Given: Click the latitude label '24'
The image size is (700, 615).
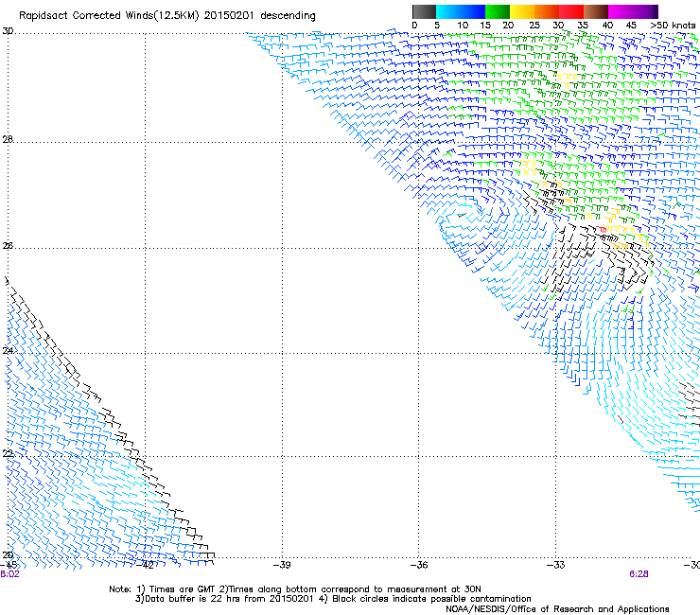Looking at the screenshot, I should pos(8,351).
